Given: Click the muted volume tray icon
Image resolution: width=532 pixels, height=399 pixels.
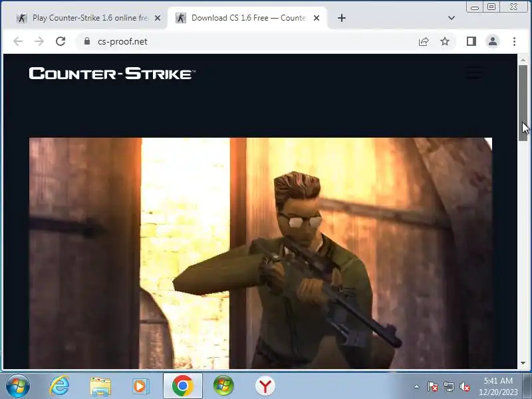Looking at the screenshot, I should tap(464, 386).
